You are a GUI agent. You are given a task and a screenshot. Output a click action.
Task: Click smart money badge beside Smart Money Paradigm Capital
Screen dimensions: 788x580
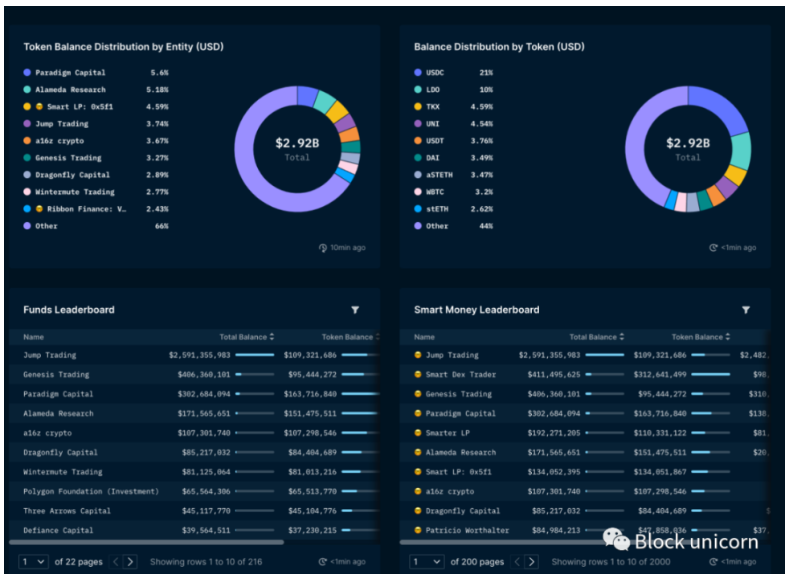pos(418,413)
